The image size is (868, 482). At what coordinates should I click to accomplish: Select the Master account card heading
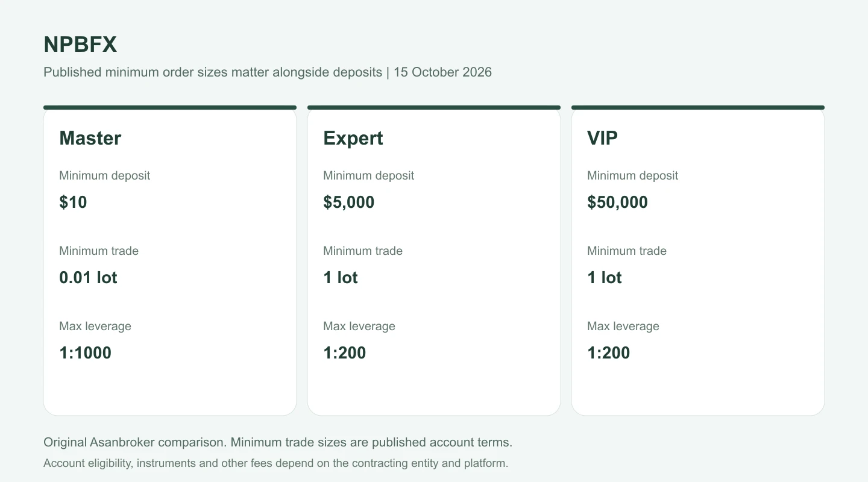pyautogui.click(x=90, y=138)
